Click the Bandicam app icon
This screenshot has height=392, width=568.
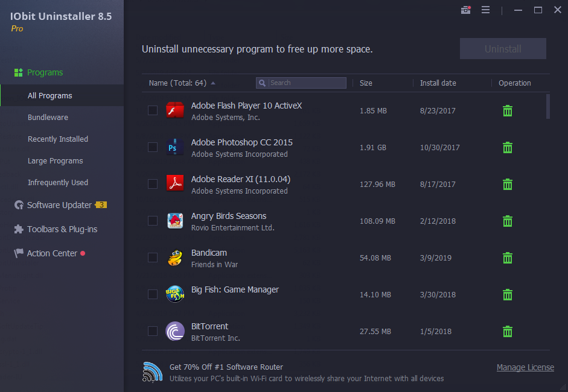click(x=175, y=258)
